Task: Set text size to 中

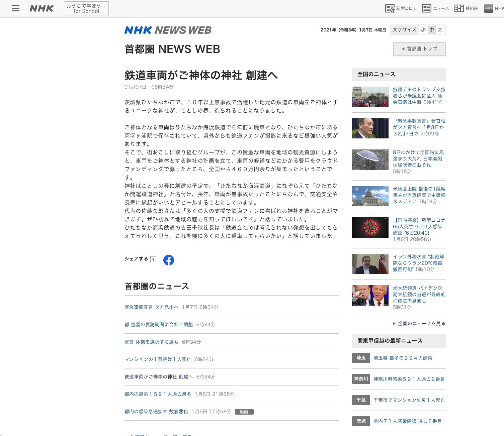Action: pos(432,30)
